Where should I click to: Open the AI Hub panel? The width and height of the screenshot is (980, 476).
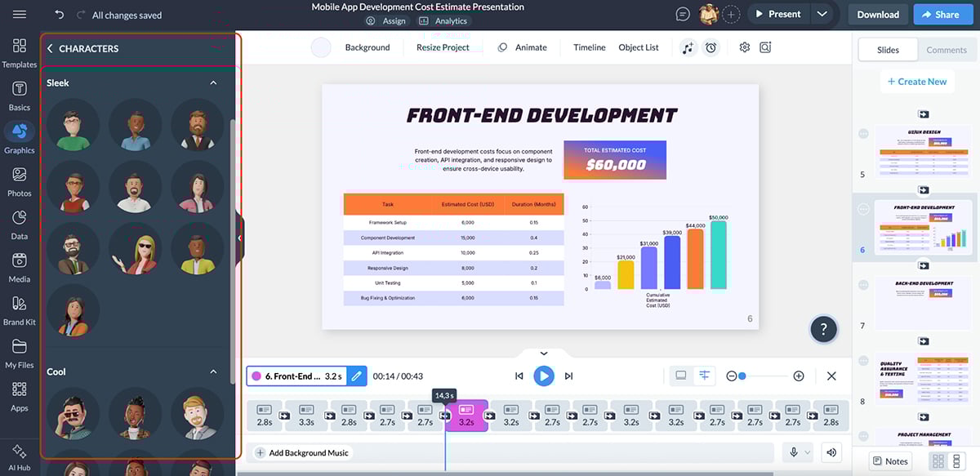point(19,456)
